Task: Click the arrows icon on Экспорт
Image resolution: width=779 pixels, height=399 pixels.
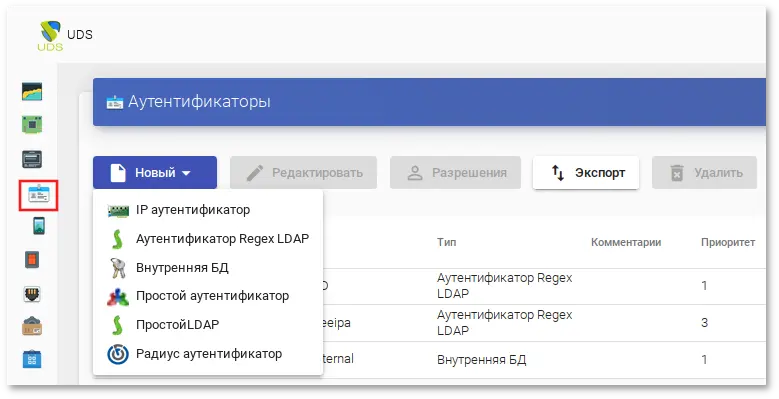Action: (x=558, y=173)
